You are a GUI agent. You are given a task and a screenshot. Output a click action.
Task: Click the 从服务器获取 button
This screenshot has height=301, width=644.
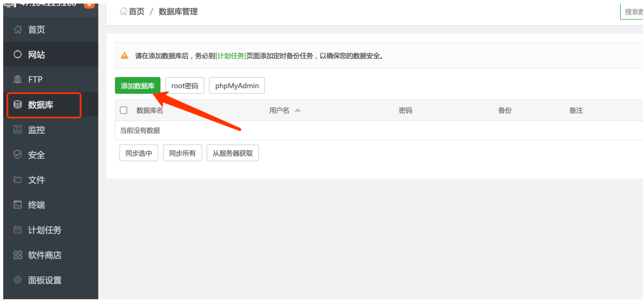[233, 153]
